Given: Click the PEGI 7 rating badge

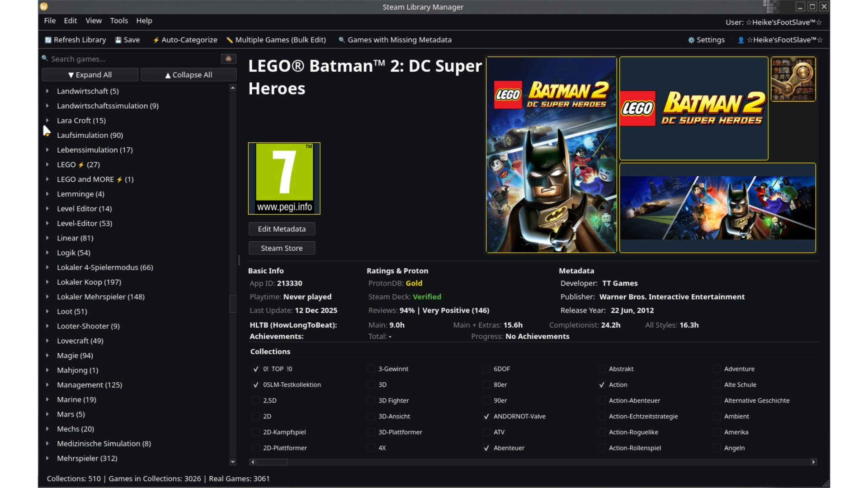Looking at the screenshot, I should click(x=284, y=178).
